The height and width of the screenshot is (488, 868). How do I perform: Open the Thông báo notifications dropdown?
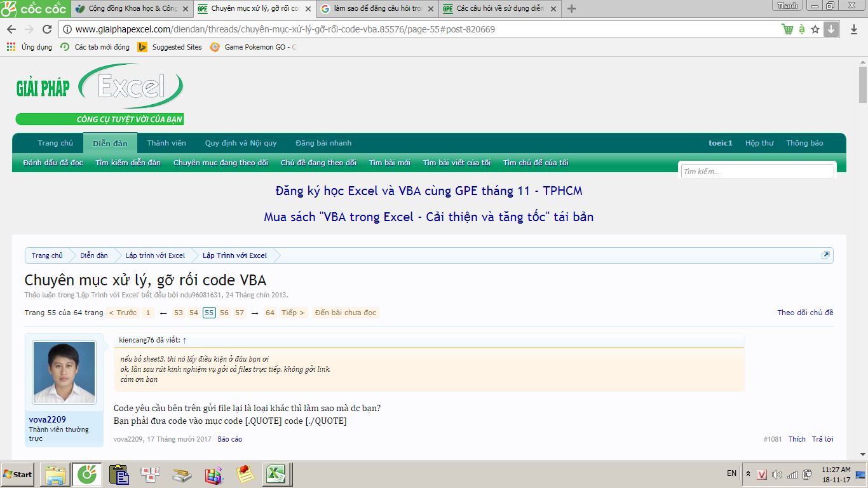(x=804, y=143)
